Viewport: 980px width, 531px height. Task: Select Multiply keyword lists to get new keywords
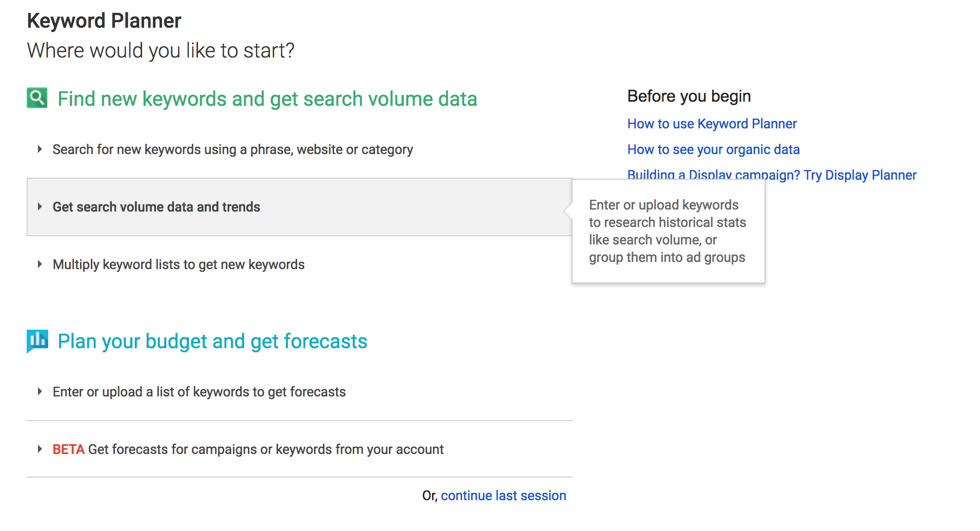[179, 264]
